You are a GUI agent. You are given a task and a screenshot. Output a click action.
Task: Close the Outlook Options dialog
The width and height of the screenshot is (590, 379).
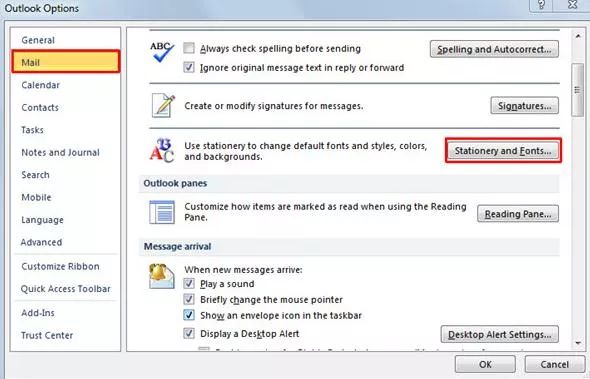(572, 5)
